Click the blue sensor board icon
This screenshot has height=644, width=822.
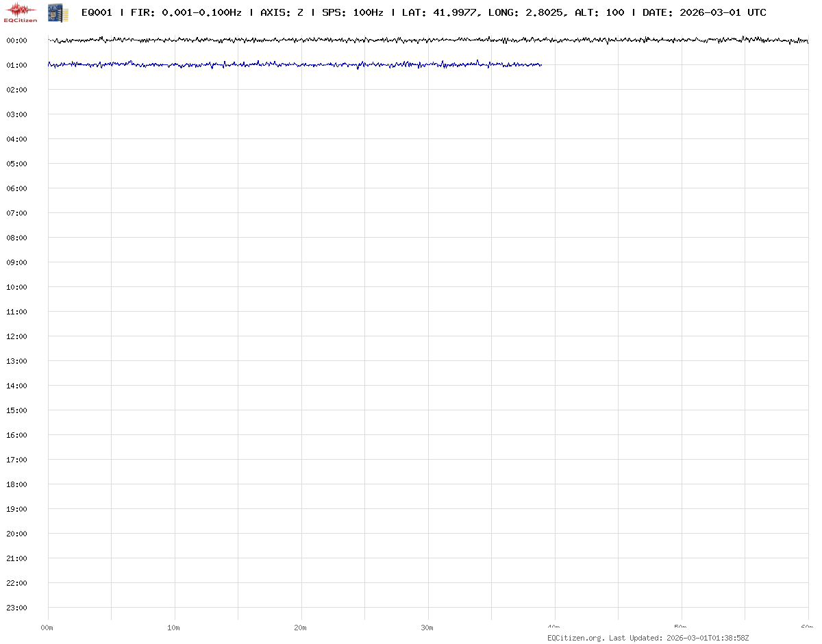click(58, 12)
